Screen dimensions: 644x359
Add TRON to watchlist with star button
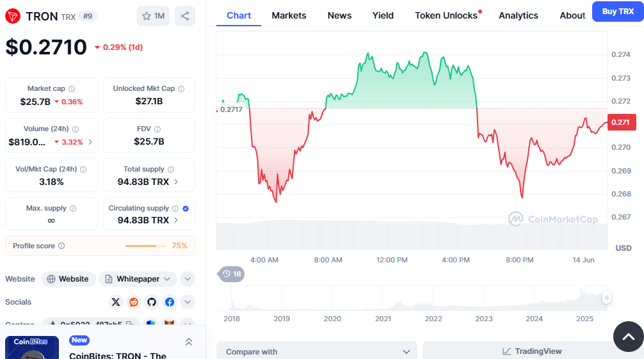click(153, 16)
